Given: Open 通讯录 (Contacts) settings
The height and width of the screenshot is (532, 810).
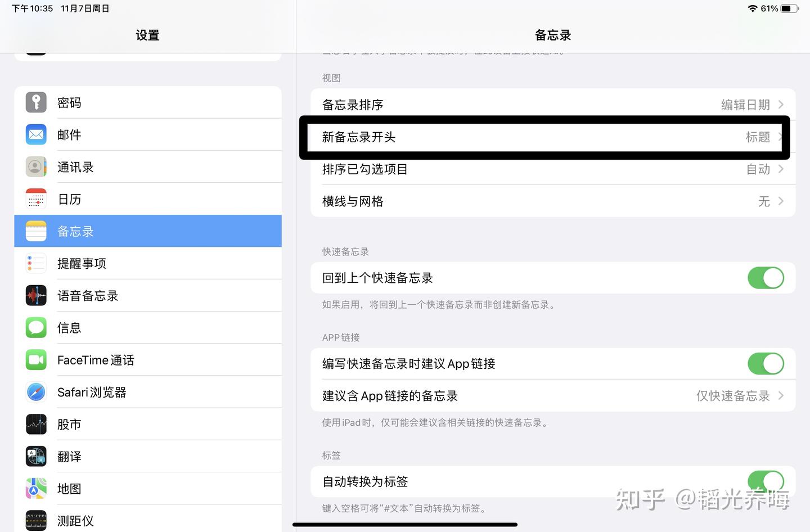Looking at the screenshot, I should click(x=36, y=166).
